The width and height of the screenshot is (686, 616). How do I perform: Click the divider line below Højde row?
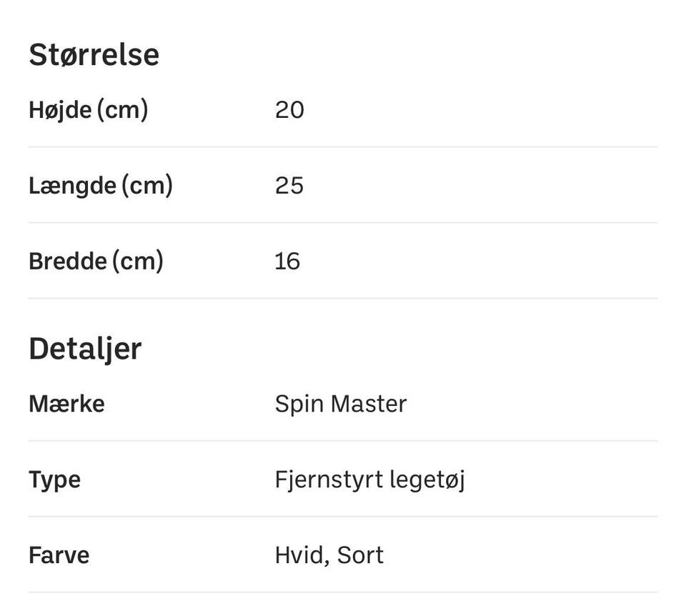[x=343, y=147]
